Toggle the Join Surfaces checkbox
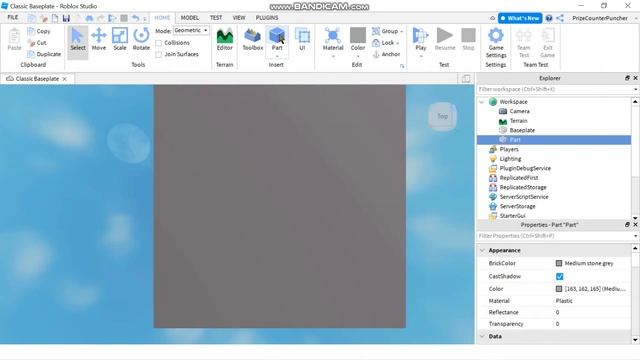640x360 pixels. click(158, 54)
